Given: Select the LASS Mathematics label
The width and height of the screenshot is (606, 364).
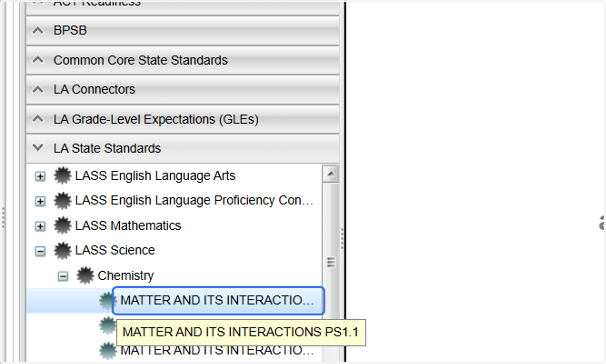Looking at the screenshot, I should click(128, 225).
